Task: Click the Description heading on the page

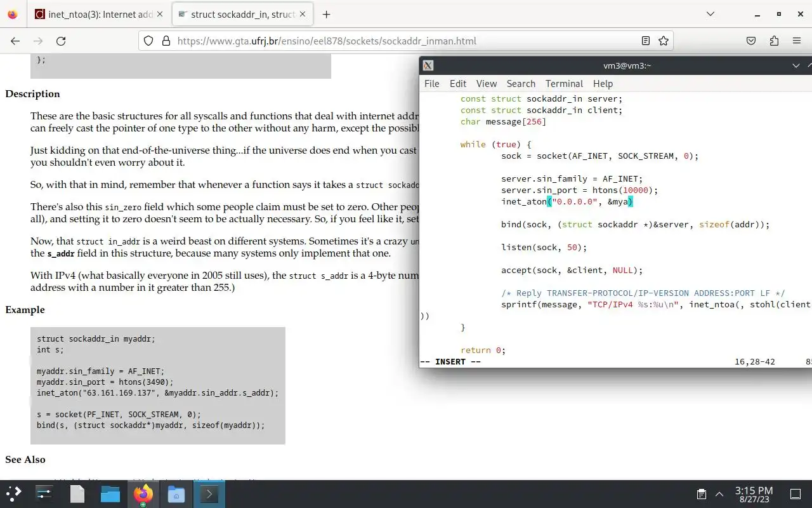Action: pyautogui.click(x=32, y=93)
